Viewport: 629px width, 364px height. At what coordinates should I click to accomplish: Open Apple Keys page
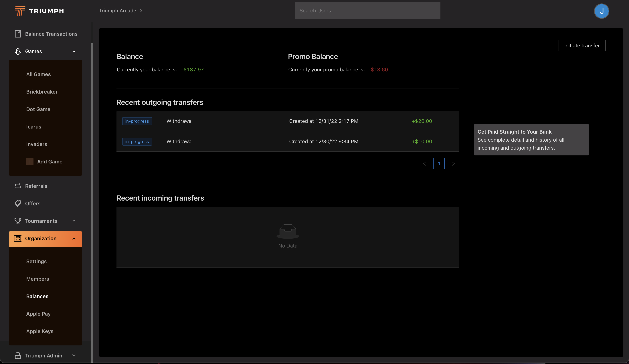pos(40,331)
